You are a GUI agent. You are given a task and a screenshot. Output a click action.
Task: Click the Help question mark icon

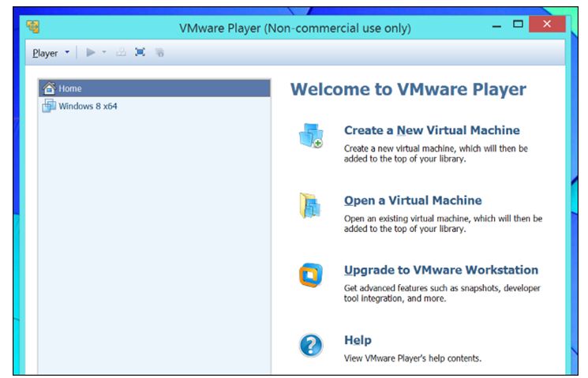pyautogui.click(x=311, y=345)
